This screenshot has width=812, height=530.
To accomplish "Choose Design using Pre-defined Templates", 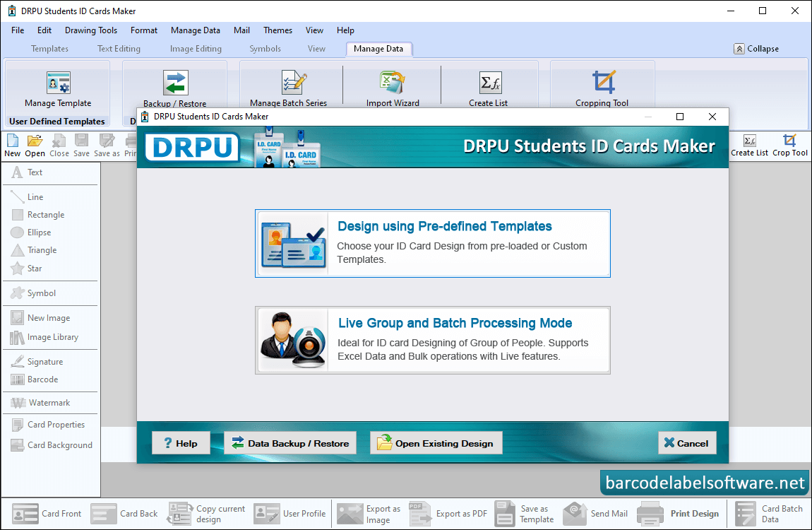I will pos(433,244).
